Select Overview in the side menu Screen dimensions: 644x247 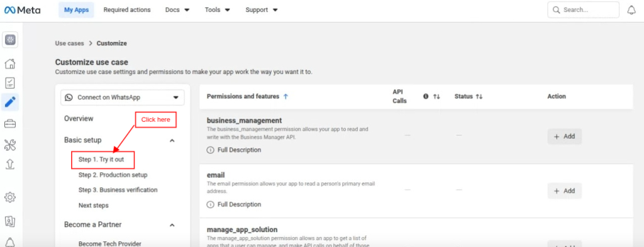coord(79,119)
